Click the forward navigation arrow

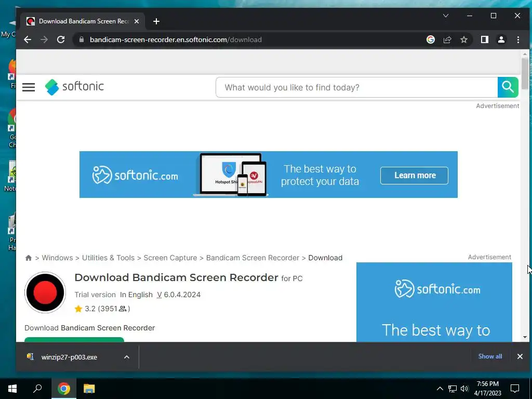44,39
